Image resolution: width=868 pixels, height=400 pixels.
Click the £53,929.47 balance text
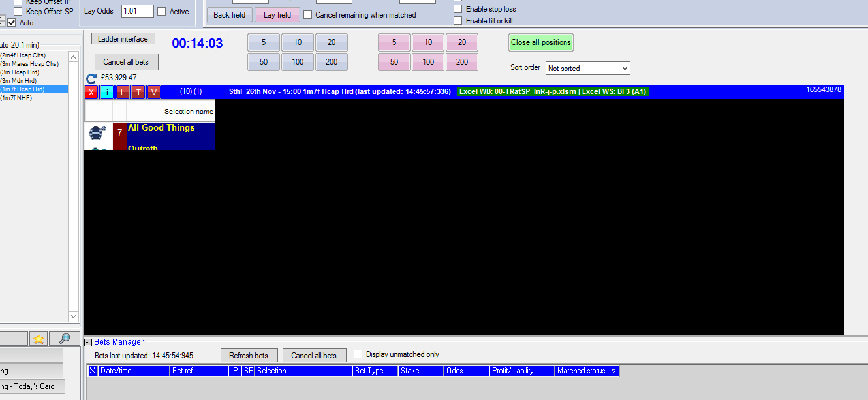pyautogui.click(x=119, y=78)
